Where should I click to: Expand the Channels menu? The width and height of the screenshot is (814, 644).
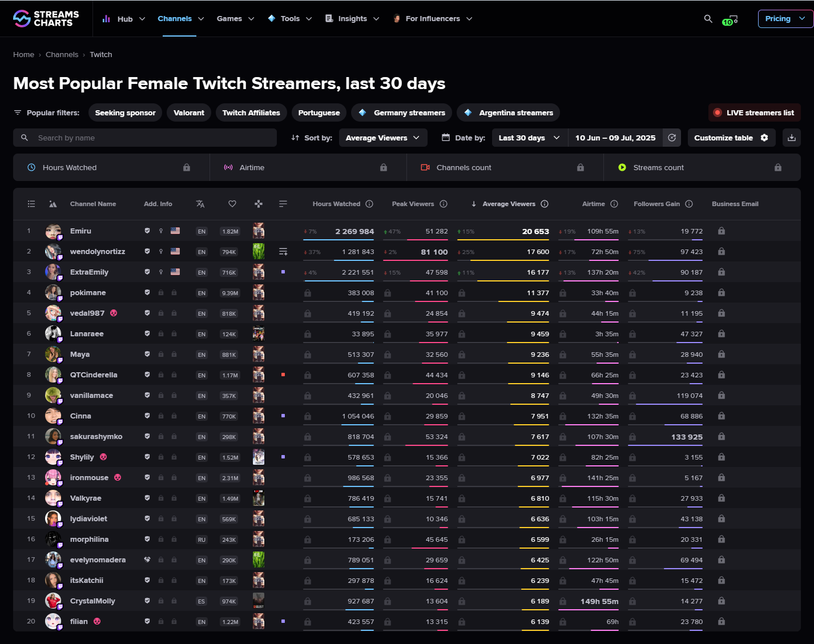pyautogui.click(x=181, y=19)
